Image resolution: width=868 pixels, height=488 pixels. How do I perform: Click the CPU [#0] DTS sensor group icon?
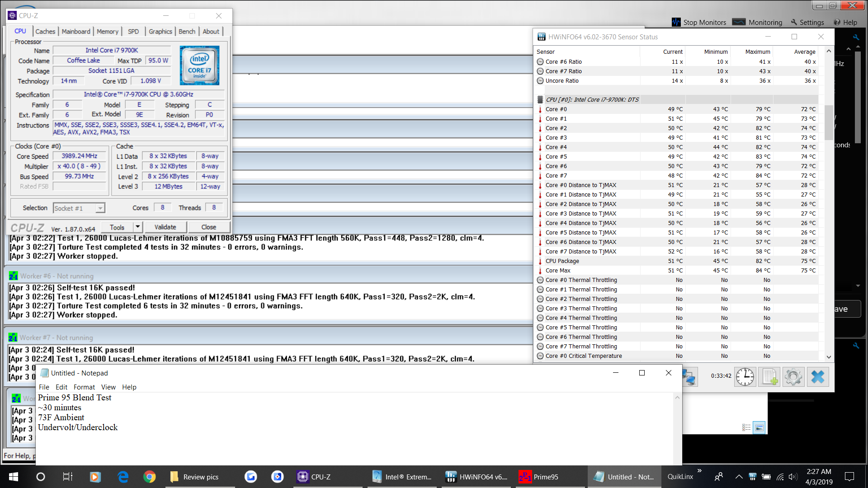540,99
